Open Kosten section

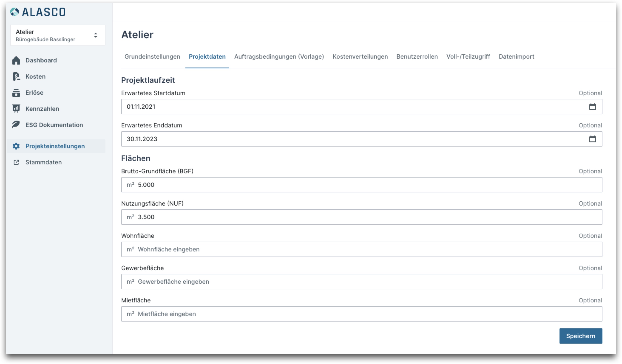[35, 76]
